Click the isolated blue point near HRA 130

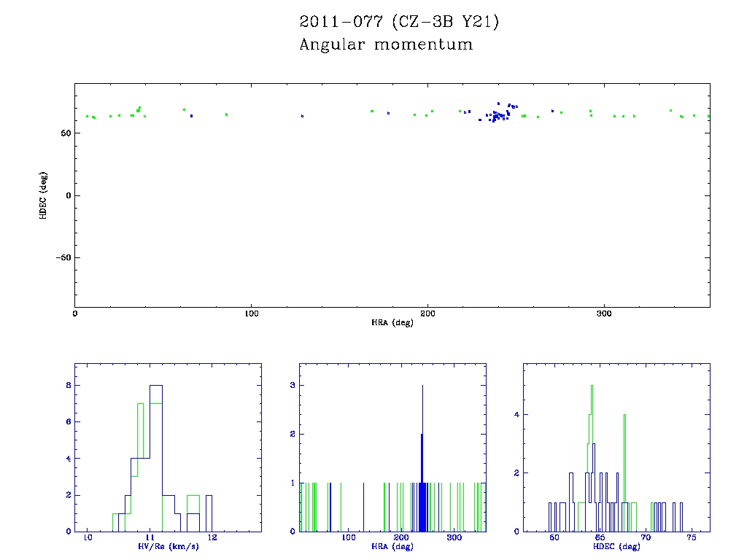302,116
